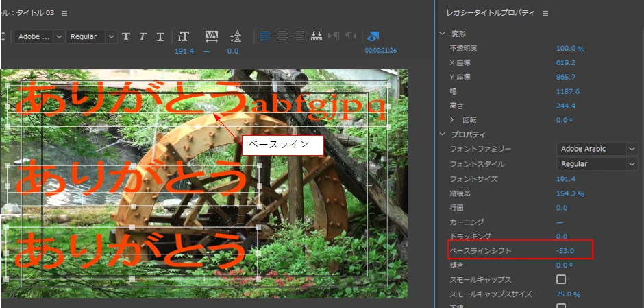Click toolbar font size value 191.4
644x308 pixels.
click(184, 51)
